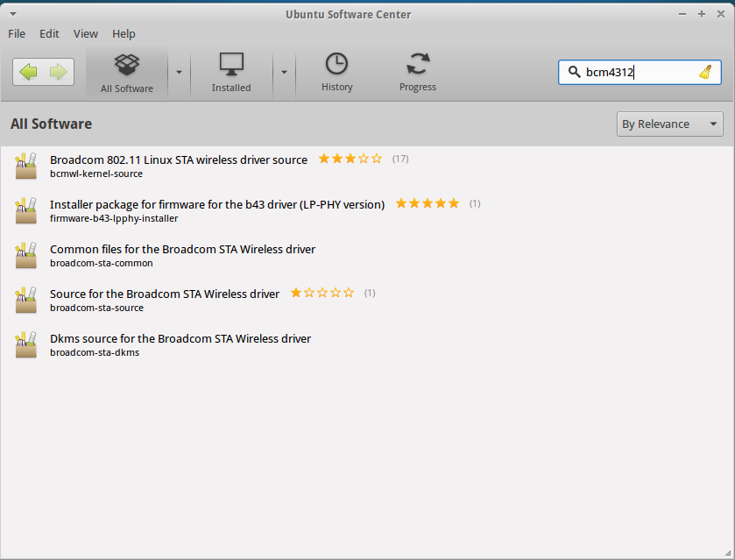
Task: Go forward with the right green arrow
Action: [x=59, y=72]
